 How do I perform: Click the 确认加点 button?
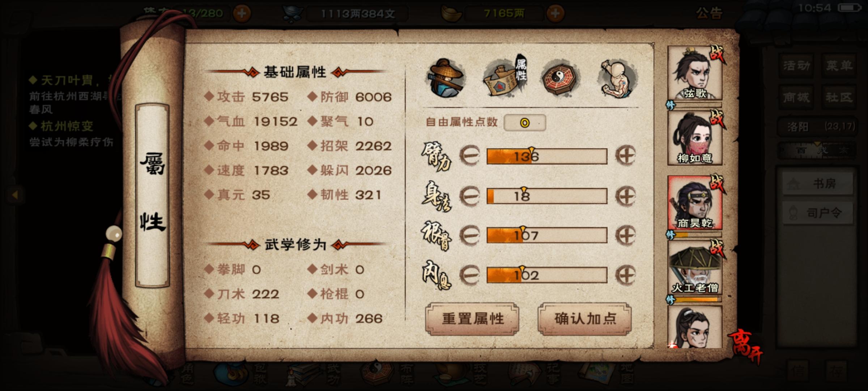point(585,319)
